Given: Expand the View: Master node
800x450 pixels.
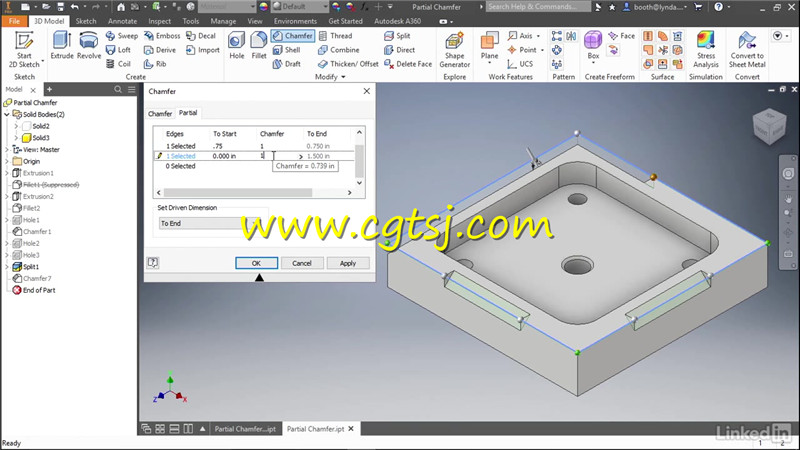Looking at the screenshot, I should click(7, 149).
